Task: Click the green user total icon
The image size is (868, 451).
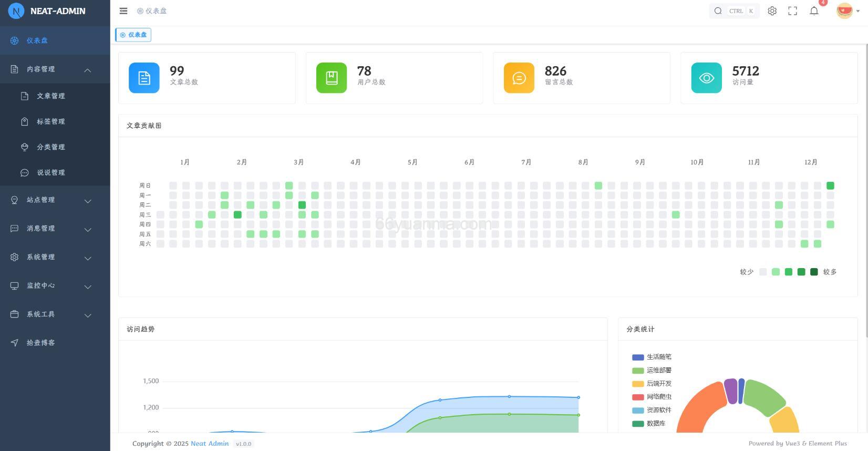Action: click(x=332, y=78)
